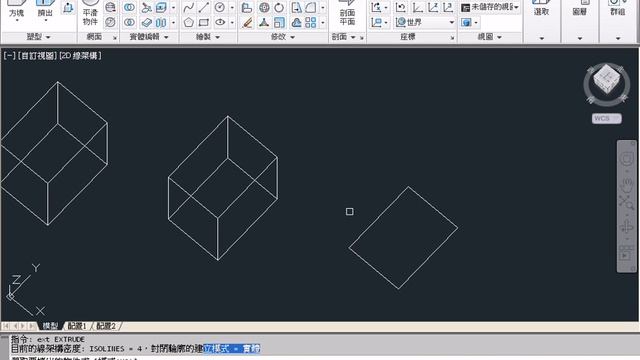Open the dropdown arrow under 選取
The height and width of the screenshot is (360, 640).
pyautogui.click(x=542, y=38)
